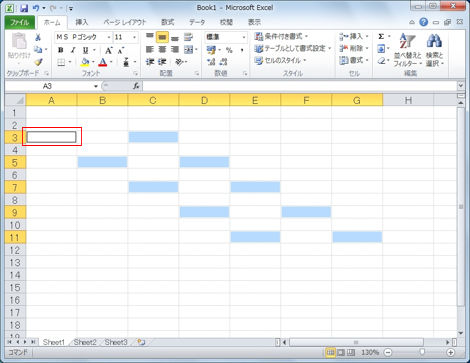Click the Save icon in quick access toolbar
Screen dimensions: 470x363
point(24,8)
